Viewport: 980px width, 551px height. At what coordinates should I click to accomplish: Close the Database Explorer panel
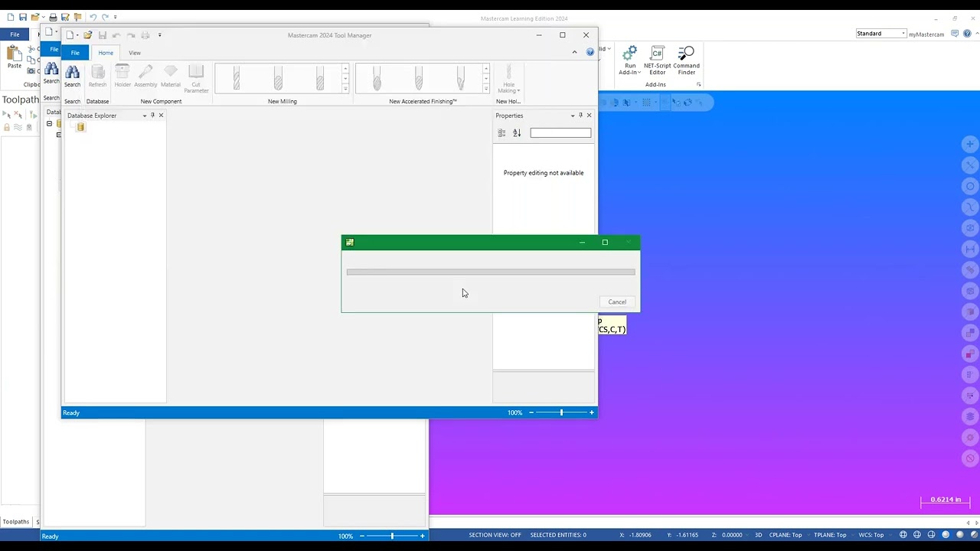(x=161, y=116)
